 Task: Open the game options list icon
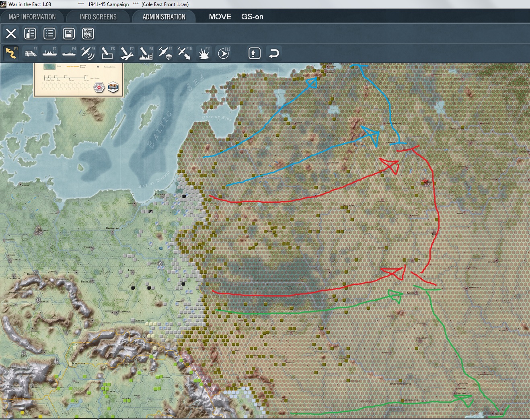coord(49,33)
